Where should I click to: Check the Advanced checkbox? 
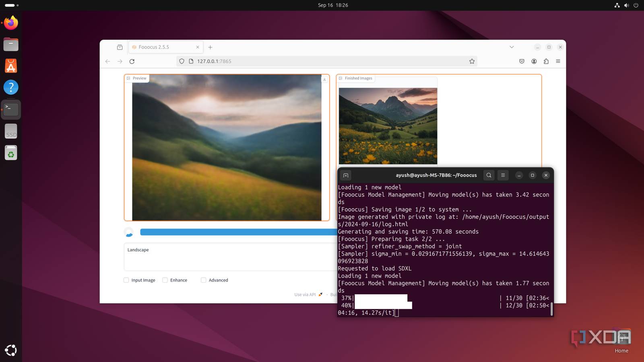pos(203,280)
